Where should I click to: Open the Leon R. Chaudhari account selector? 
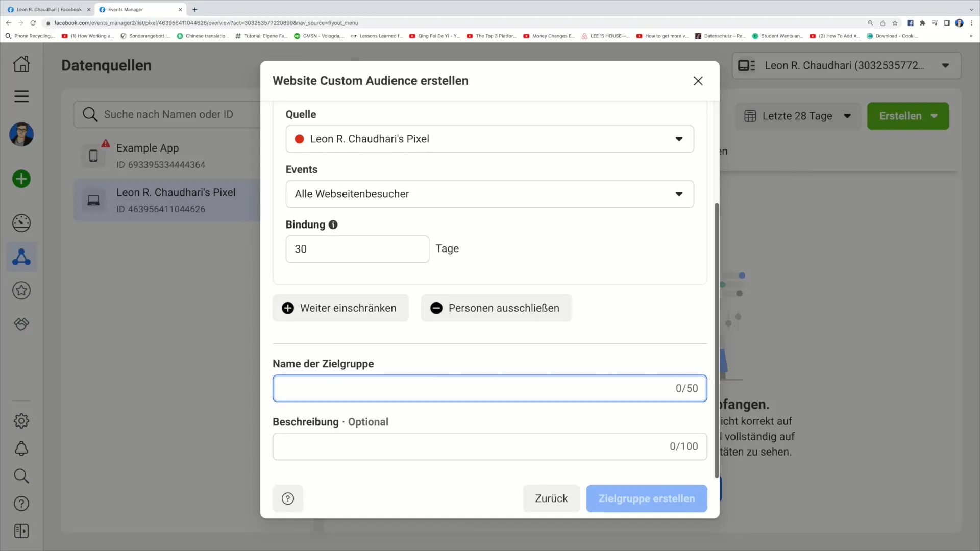[x=846, y=65]
